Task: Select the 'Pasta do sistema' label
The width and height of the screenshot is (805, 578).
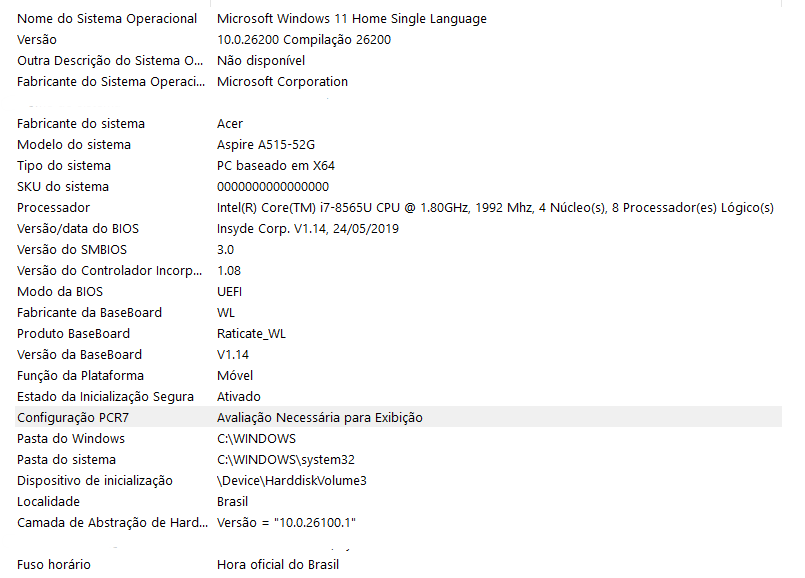Action: tap(67, 460)
